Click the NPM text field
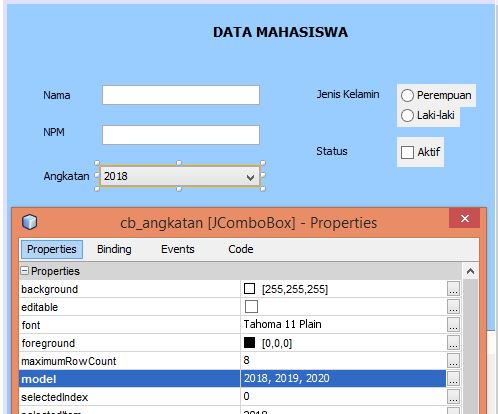The height and width of the screenshot is (414, 498). pos(181,135)
